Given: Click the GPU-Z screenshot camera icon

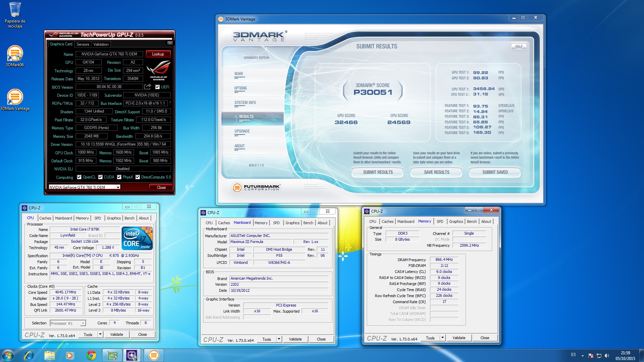Looking at the screenshot, I should tap(170, 43).
